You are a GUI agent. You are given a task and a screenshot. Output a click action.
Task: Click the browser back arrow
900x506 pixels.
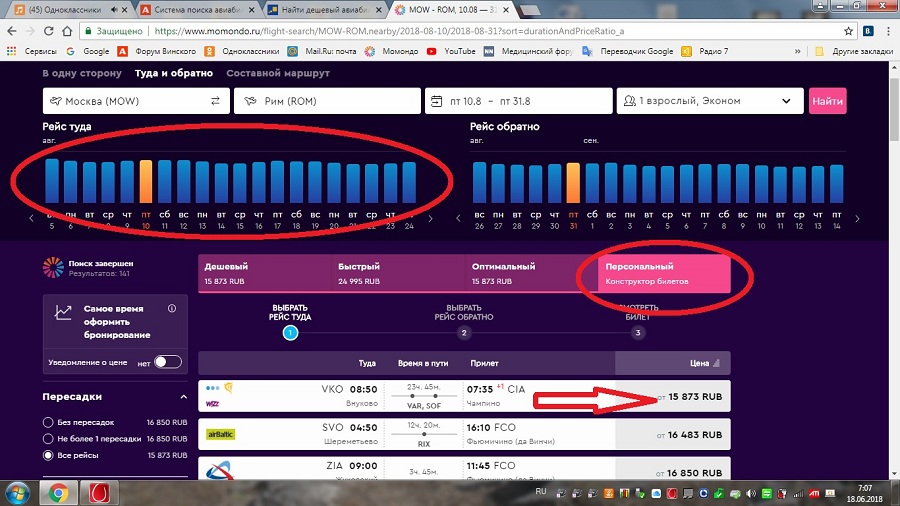tap(11, 31)
